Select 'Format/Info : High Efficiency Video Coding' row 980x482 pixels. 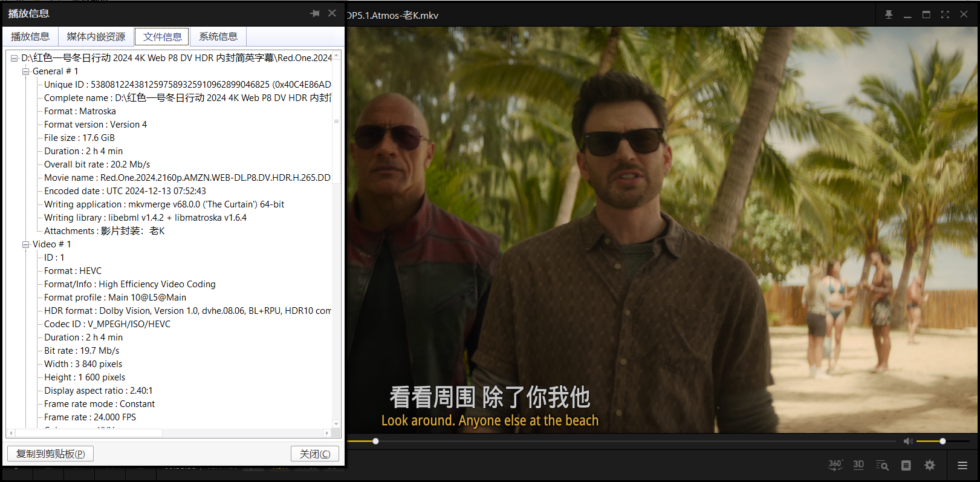pyautogui.click(x=129, y=284)
